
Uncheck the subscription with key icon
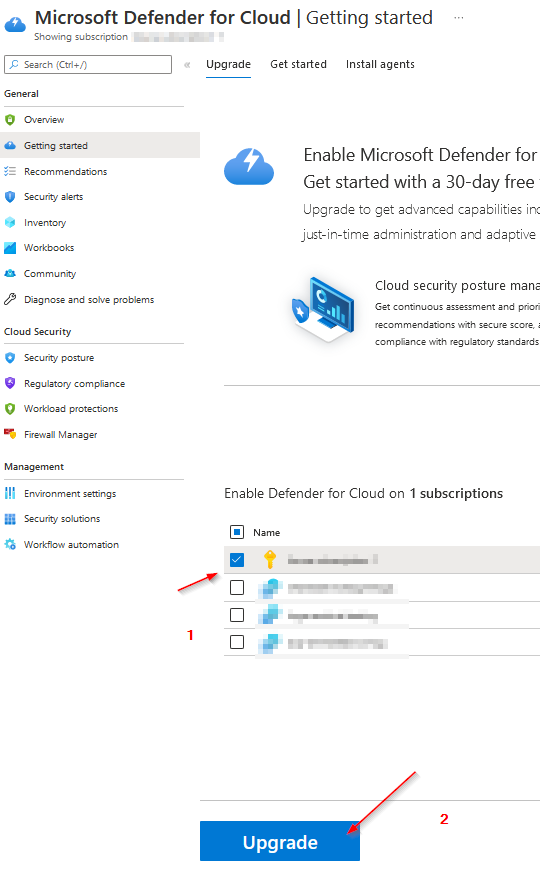tap(237, 560)
